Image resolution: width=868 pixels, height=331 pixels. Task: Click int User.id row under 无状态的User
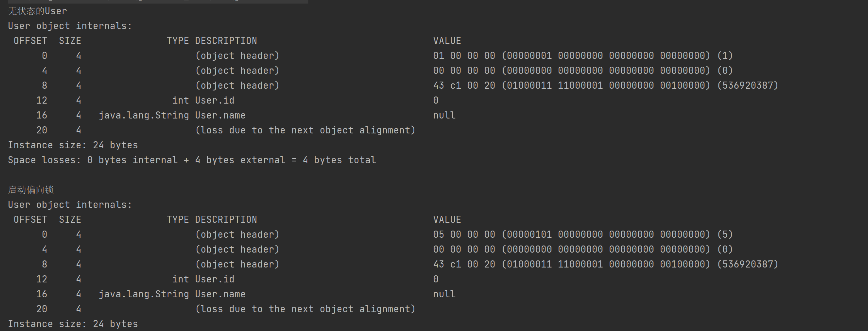click(x=203, y=100)
